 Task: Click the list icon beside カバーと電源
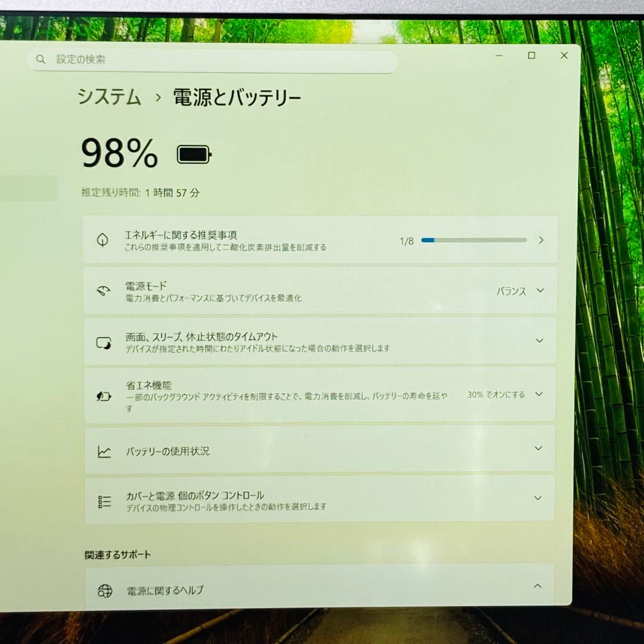tap(104, 501)
